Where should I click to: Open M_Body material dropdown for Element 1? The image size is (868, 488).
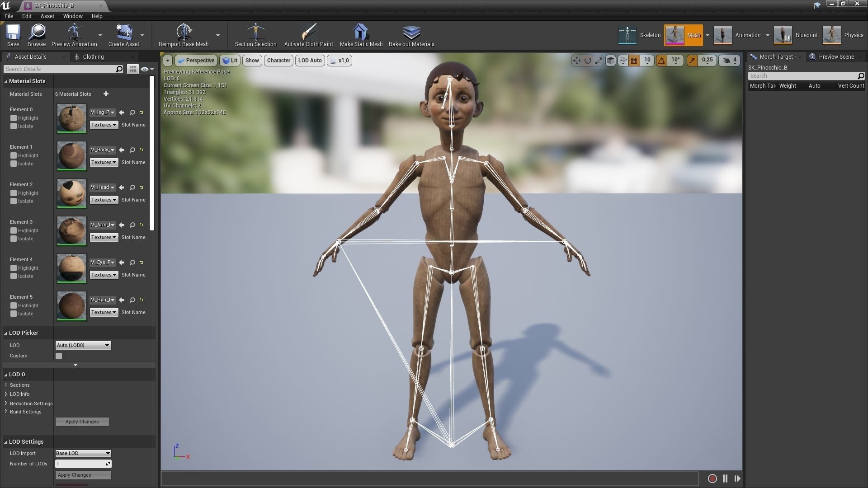tap(103, 150)
